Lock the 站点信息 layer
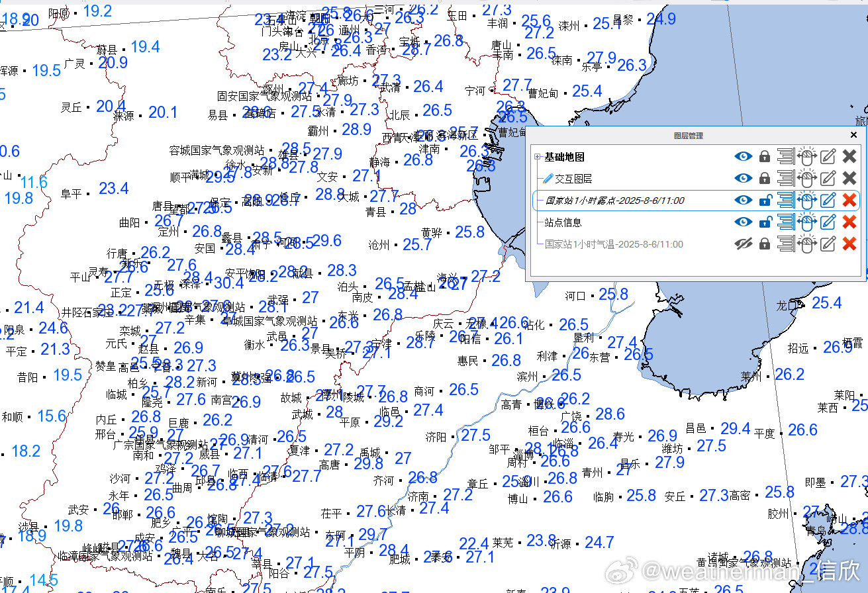This screenshot has height=593, width=868. point(765,222)
